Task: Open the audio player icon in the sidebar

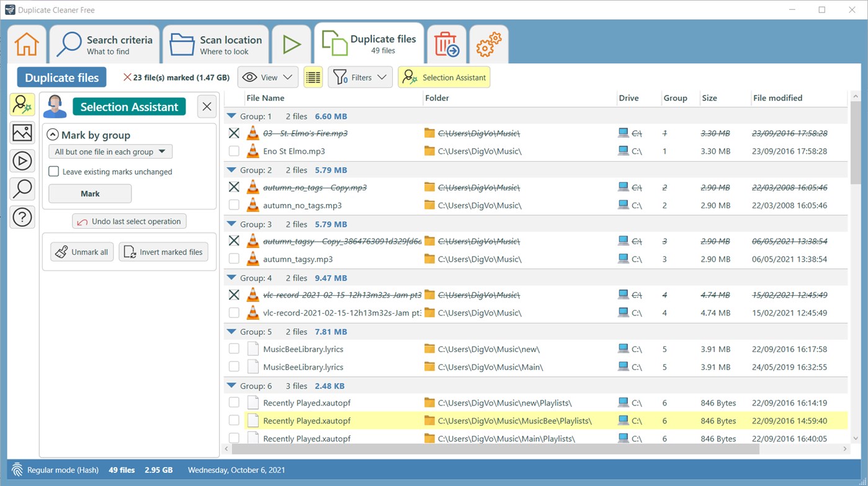Action: [22, 161]
